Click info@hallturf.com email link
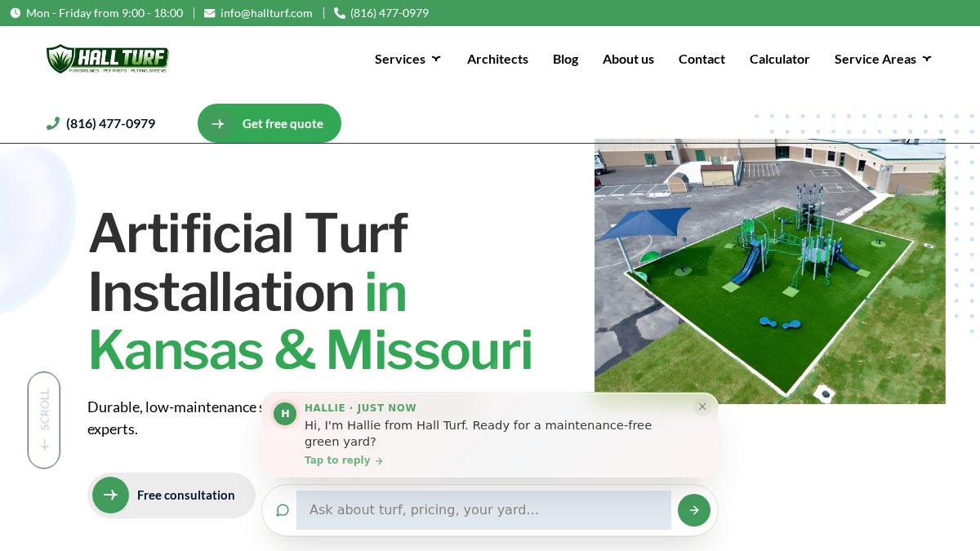Image resolution: width=980 pixels, height=551 pixels. point(266,13)
